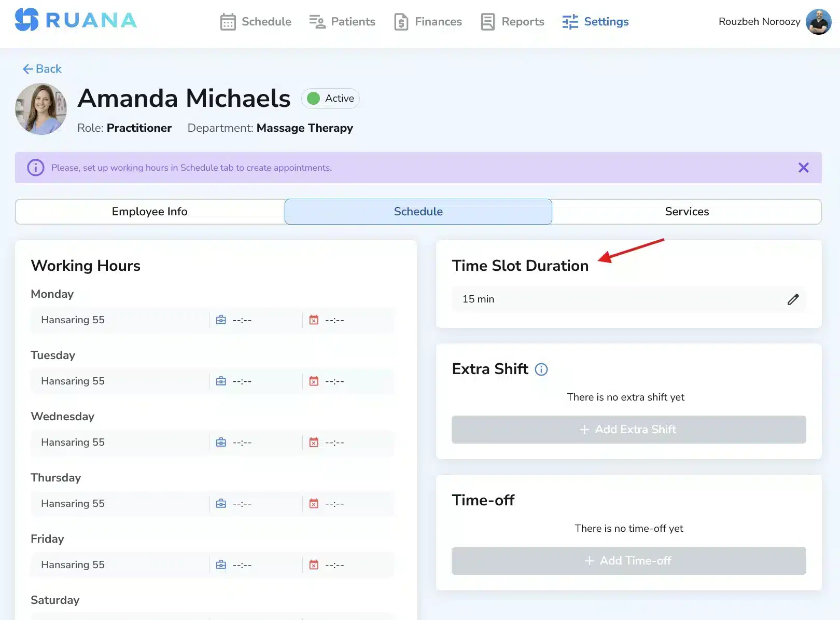Click the back arrow icon
Image resolution: width=840 pixels, height=620 pixels.
click(x=27, y=68)
